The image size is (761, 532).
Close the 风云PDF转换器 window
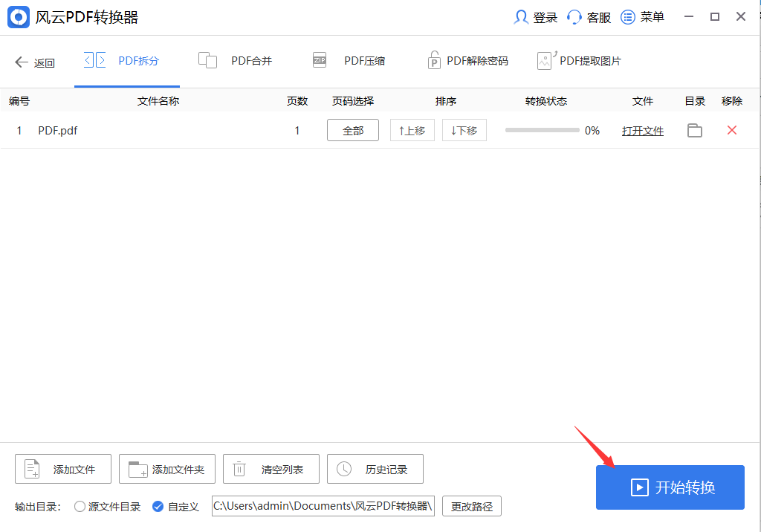click(x=741, y=16)
